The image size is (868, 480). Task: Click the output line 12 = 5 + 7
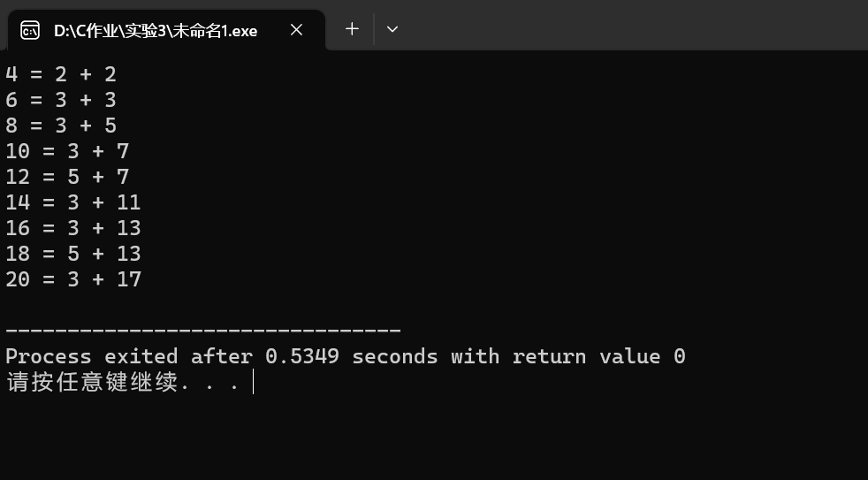(67, 177)
